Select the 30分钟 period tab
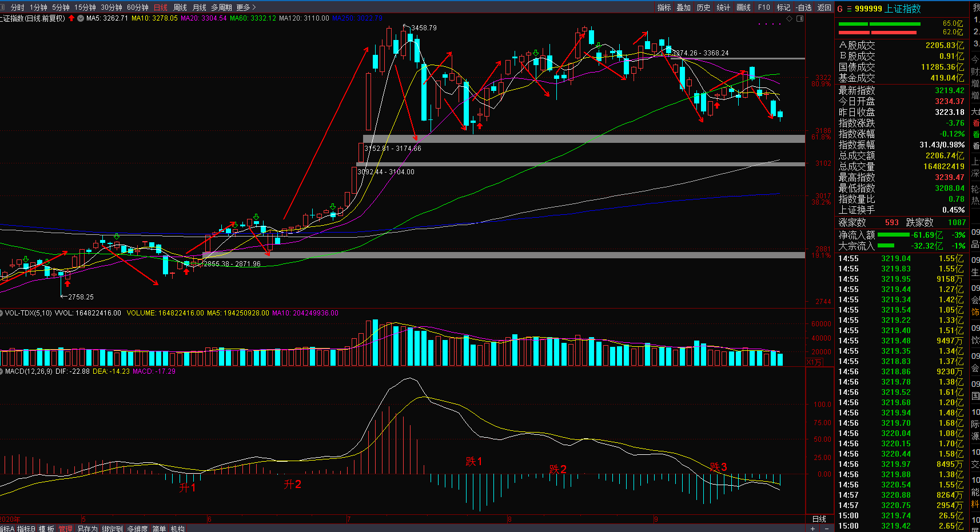Screen dimensions: 980x532 click(x=111, y=7)
